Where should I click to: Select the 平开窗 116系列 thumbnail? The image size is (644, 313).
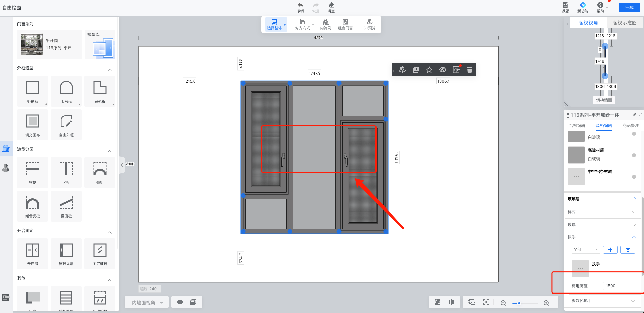(x=32, y=44)
